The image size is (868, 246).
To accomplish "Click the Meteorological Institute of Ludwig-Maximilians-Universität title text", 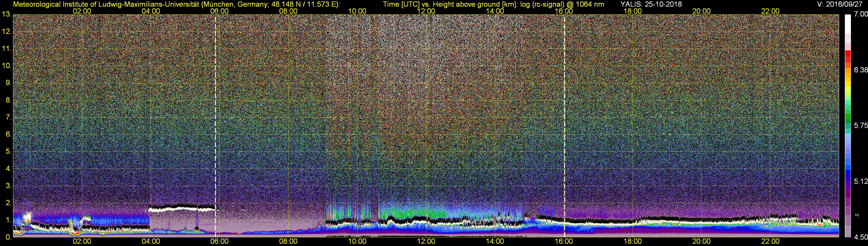I will 106,4.
